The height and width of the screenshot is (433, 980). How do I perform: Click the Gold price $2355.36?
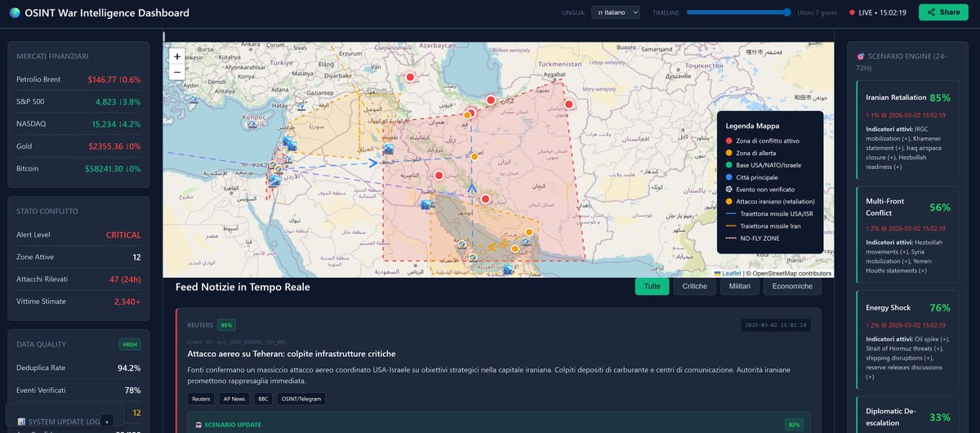coord(105,146)
